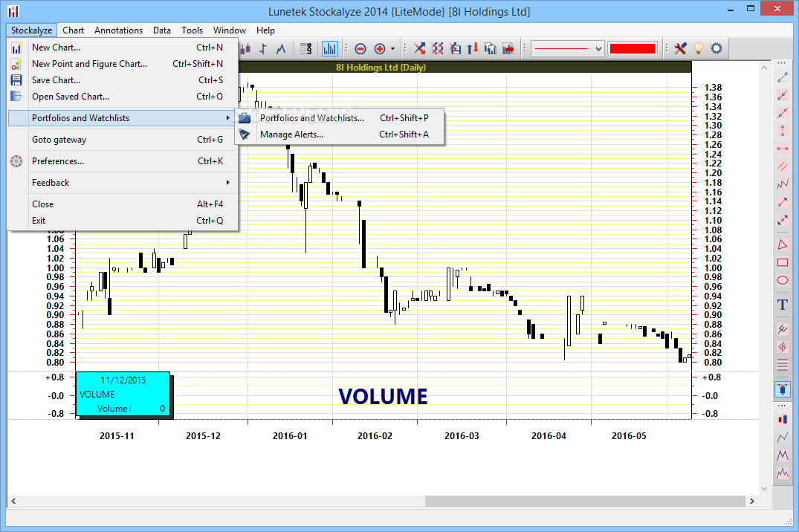
Task: Choose Save Chart... menu entry
Action: tap(123, 80)
